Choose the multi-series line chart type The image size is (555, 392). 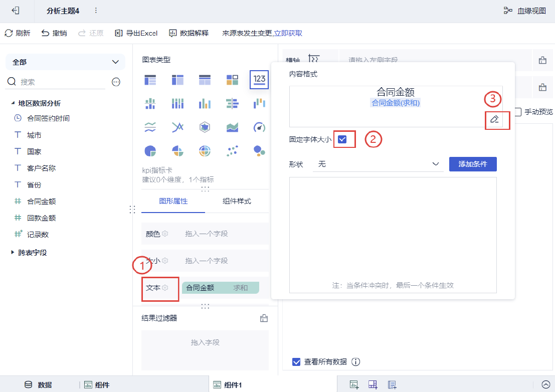177,127
